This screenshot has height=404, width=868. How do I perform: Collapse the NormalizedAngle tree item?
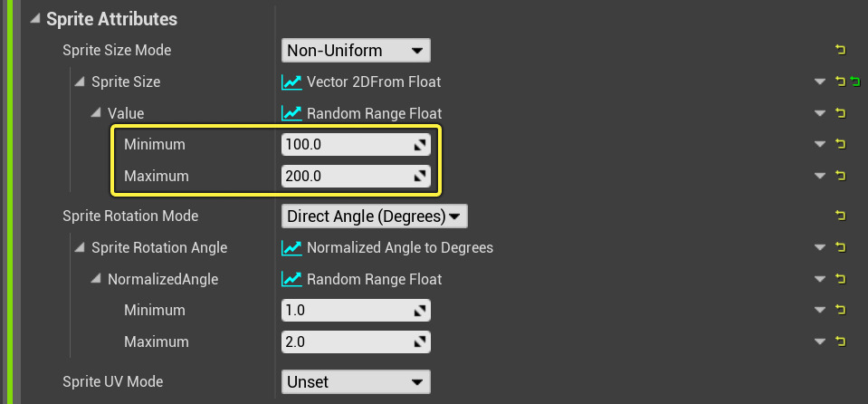click(98, 280)
